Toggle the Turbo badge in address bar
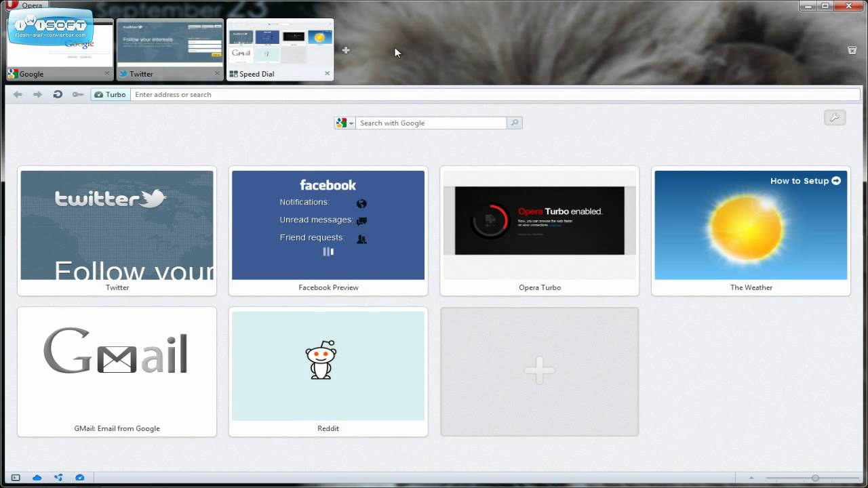Viewport: 868px width, 488px height. pos(110,94)
